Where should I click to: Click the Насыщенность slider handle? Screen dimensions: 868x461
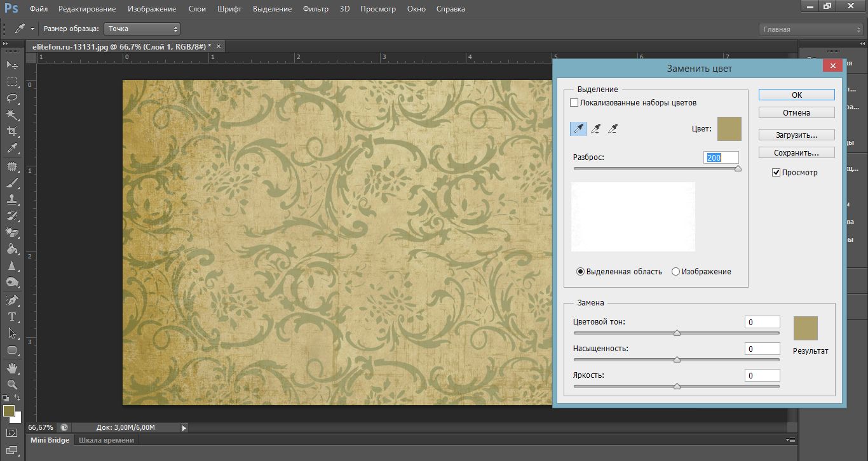coord(677,359)
